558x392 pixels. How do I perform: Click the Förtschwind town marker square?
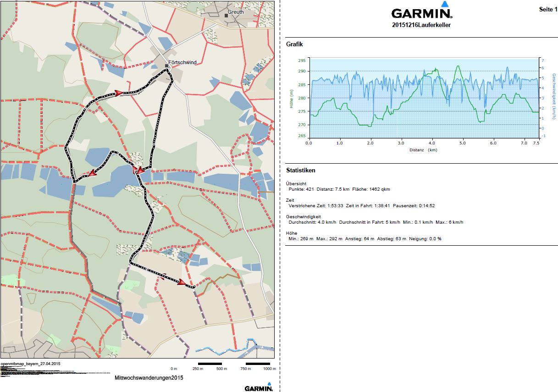click(166, 66)
